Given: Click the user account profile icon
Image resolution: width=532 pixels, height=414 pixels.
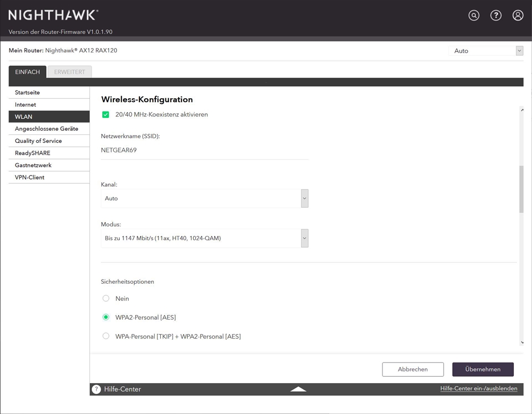Looking at the screenshot, I should tap(518, 15).
